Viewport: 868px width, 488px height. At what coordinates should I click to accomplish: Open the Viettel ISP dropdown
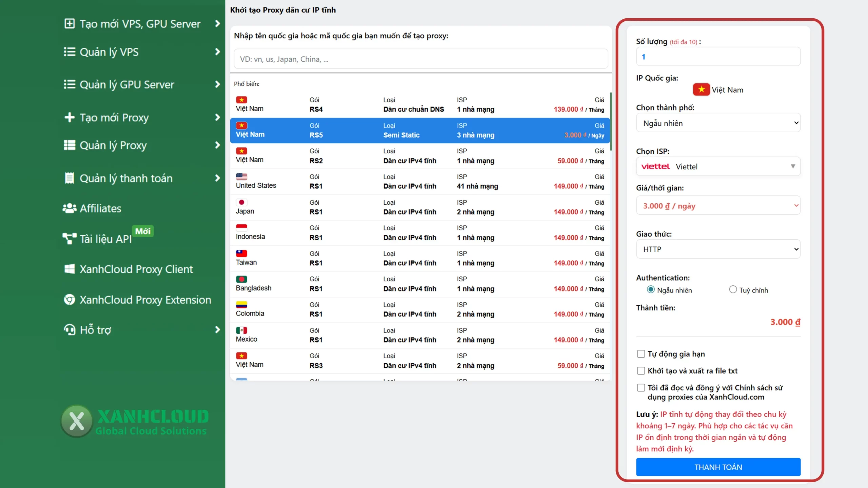[x=718, y=166]
